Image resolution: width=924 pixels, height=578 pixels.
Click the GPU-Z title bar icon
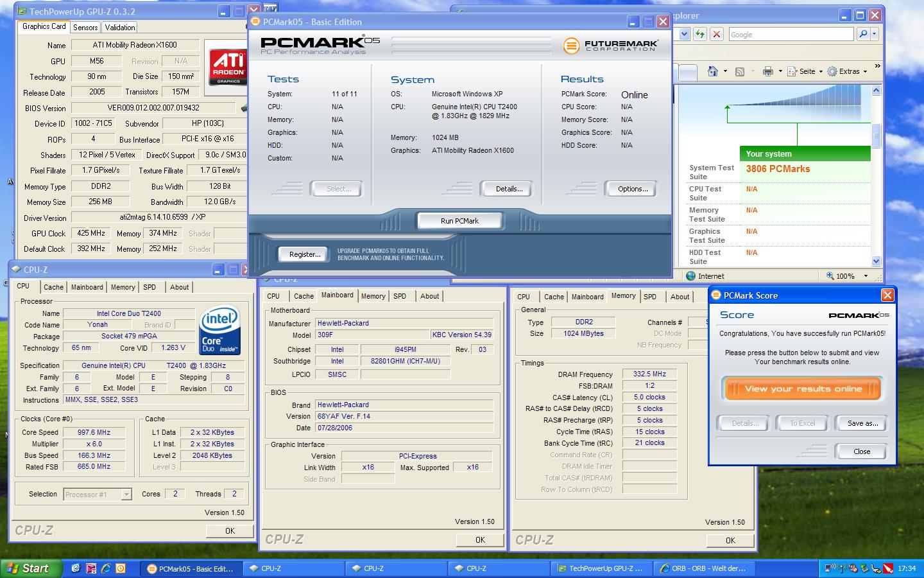coord(22,12)
